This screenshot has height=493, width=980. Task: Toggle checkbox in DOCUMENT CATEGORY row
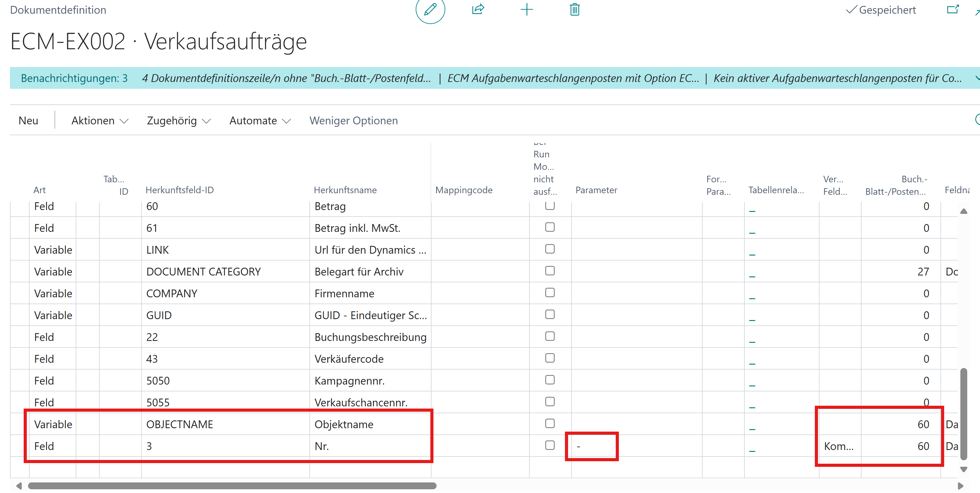(x=550, y=271)
